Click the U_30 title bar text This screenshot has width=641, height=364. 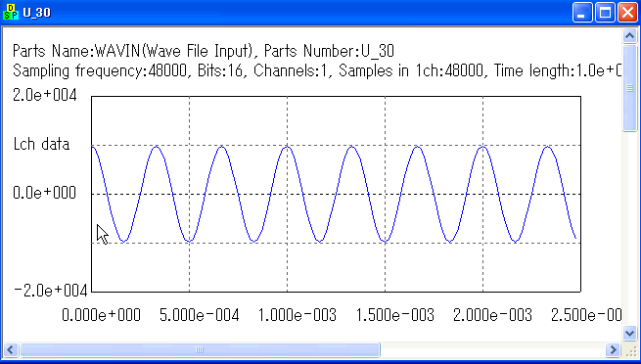point(37,13)
